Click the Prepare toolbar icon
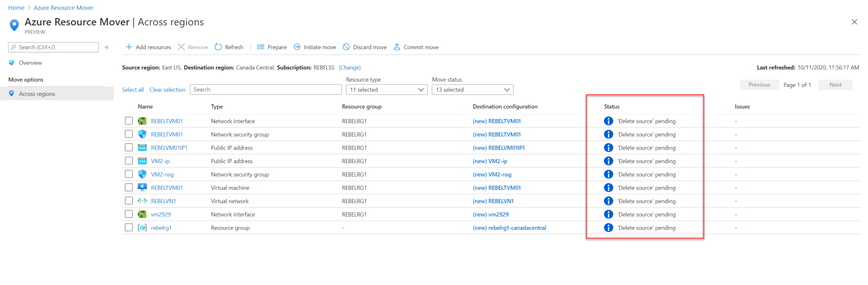Screen dimensions: 868x285 tap(261, 47)
